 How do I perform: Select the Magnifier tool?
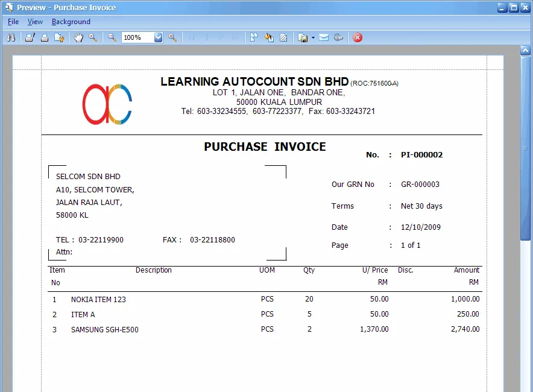tap(93, 37)
